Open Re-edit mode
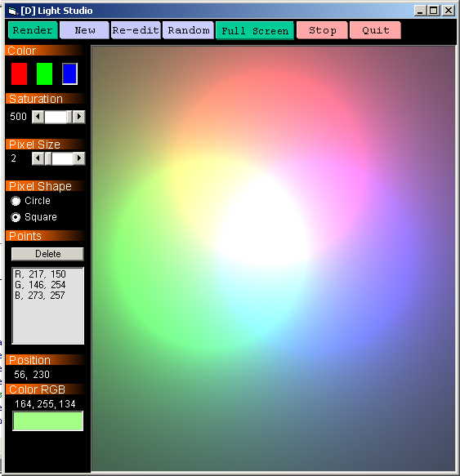460x476 pixels. pos(136,30)
